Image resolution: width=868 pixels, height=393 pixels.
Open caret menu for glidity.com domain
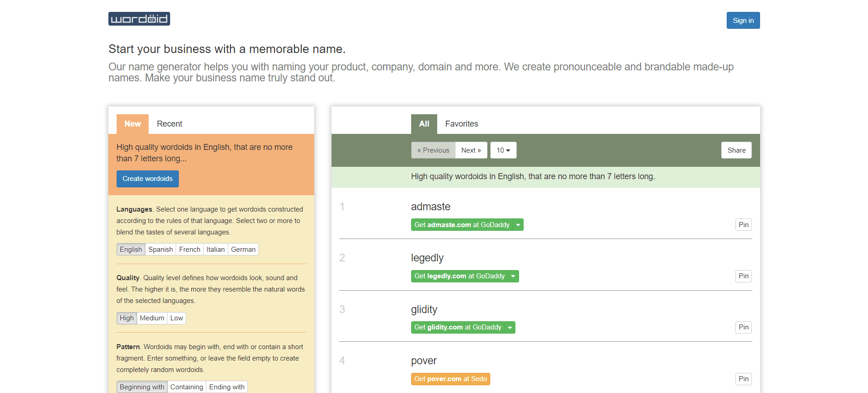click(x=510, y=327)
